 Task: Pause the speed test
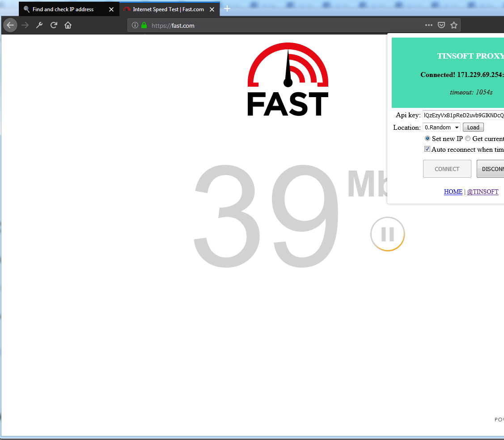coord(388,234)
